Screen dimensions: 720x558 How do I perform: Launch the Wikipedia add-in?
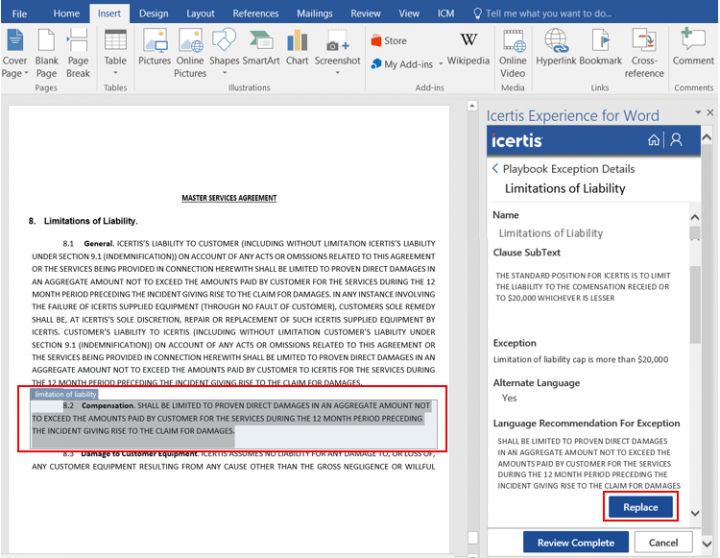pos(468,48)
